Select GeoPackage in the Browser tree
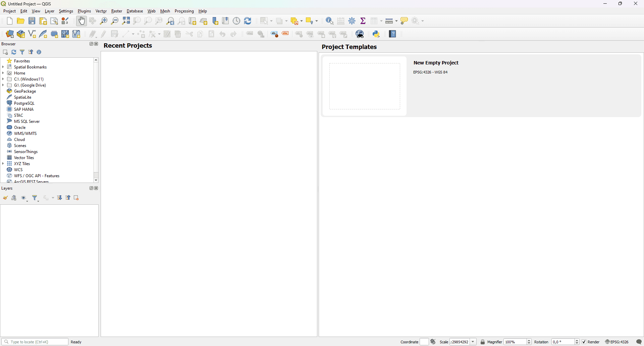Image resolution: width=644 pixels, height=346 pixels. point(25,91)
